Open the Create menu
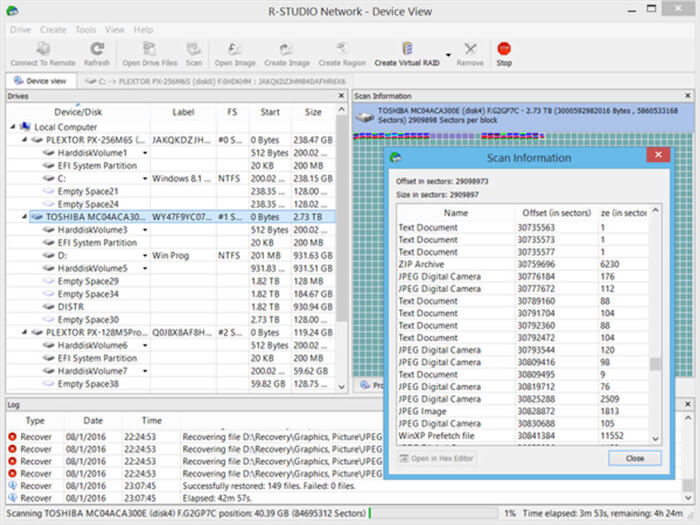This screenshot has width=700, height=525. [53, 29]
